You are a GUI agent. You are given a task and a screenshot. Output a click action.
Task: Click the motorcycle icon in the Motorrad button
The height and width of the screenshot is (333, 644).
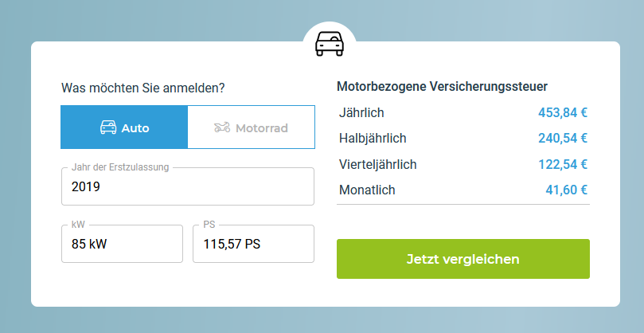[222, 127]
